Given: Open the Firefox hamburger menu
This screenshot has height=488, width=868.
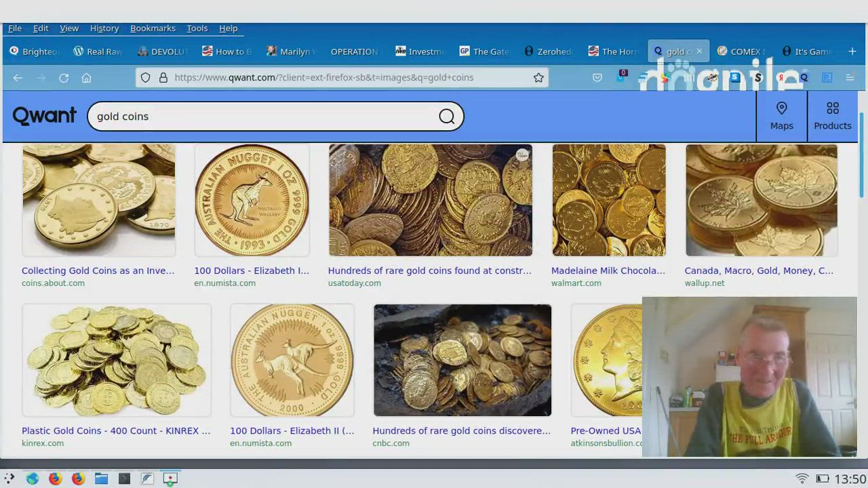Looking at the screenshot, I should pyautogui.click(x=850, y=78).
